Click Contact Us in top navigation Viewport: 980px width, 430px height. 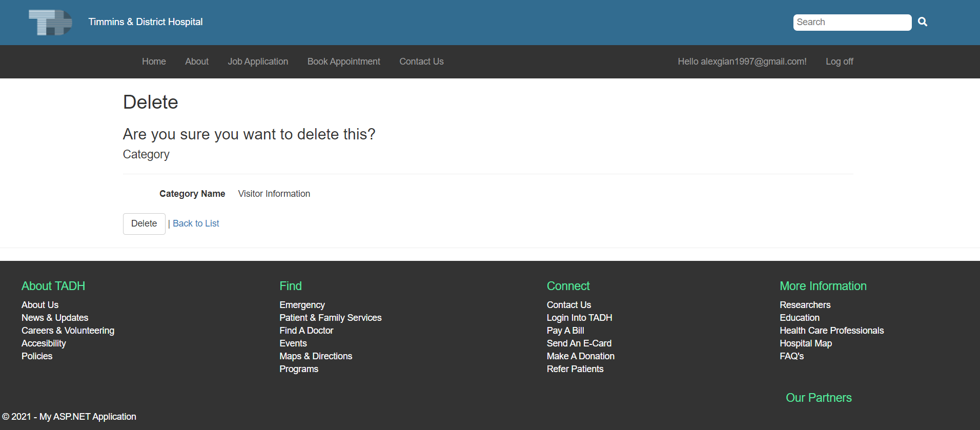coord(421,62)
